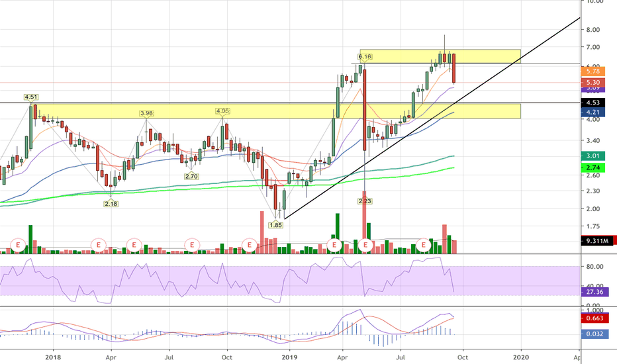Screen dimensions: 617x364
Task: Select the black ascending trend line
Action: point(432,118)
